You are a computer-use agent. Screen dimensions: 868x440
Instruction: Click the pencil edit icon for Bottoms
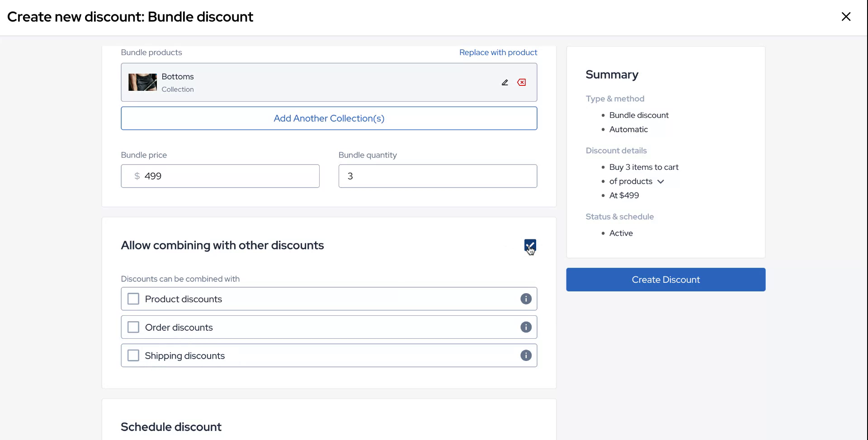[505, 82]
